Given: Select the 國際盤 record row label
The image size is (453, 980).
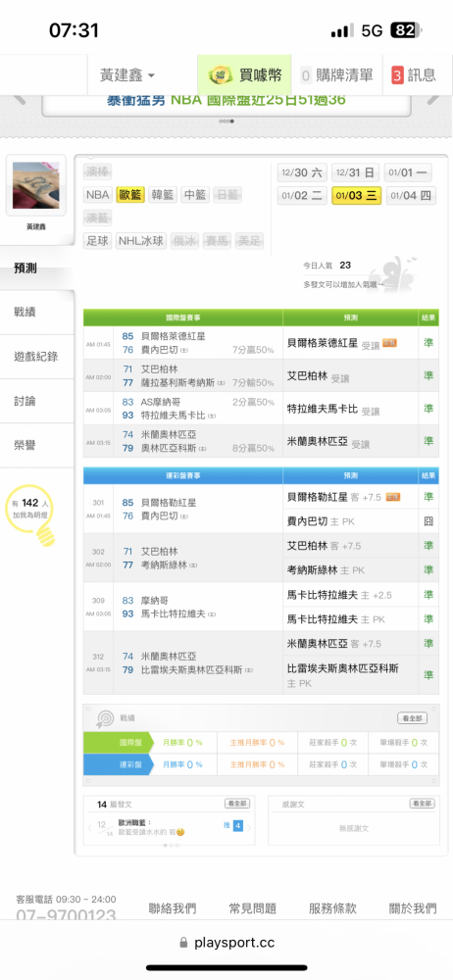Looking at the screenshot, I should [118, 743].
